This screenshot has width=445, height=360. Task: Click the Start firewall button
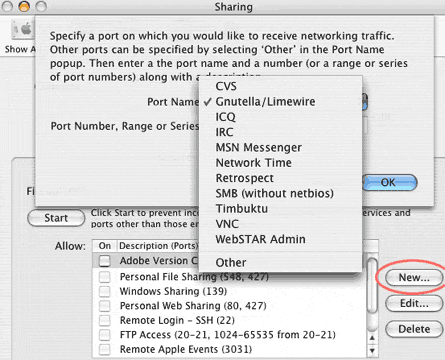tap(56, 218)
